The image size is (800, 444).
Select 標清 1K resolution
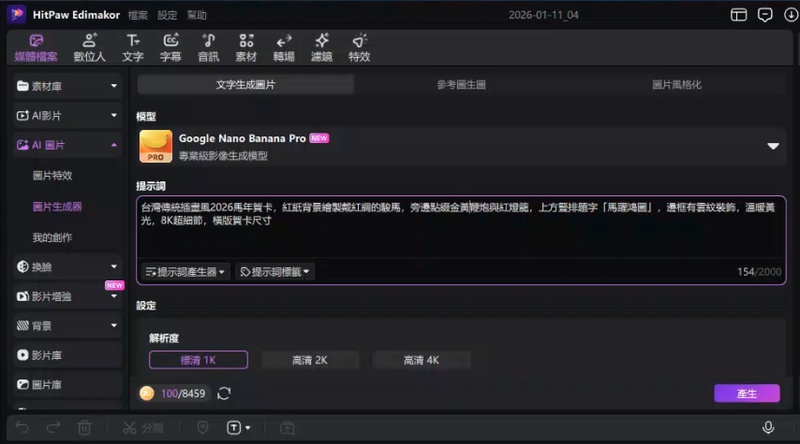[x=198, y=360]
